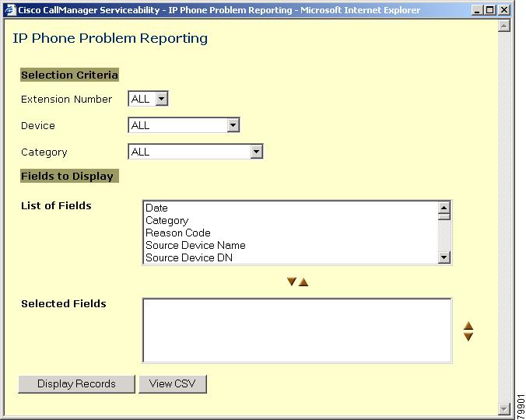Click the List of Fields scrollbar thumb
Screen dimensions: 526x420
444,217
